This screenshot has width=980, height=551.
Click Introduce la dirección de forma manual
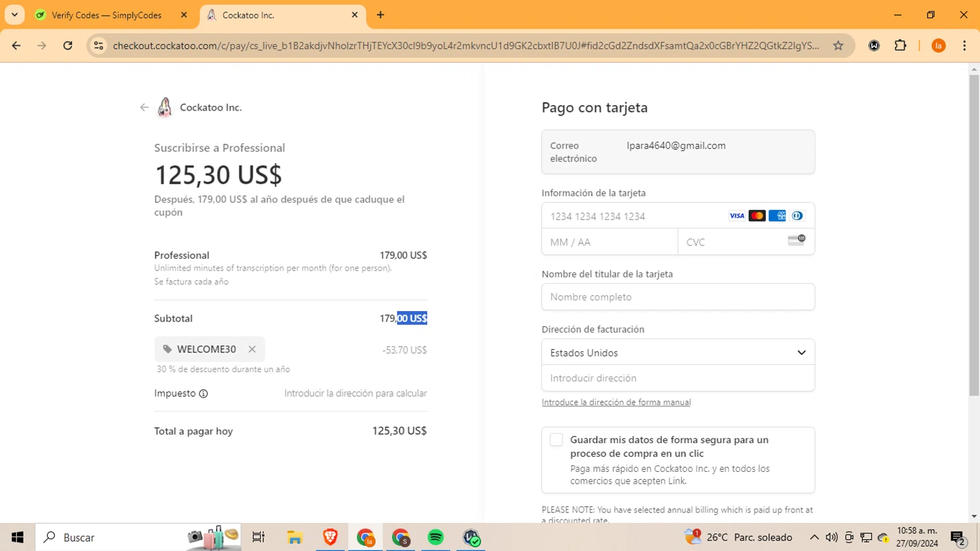616,403
